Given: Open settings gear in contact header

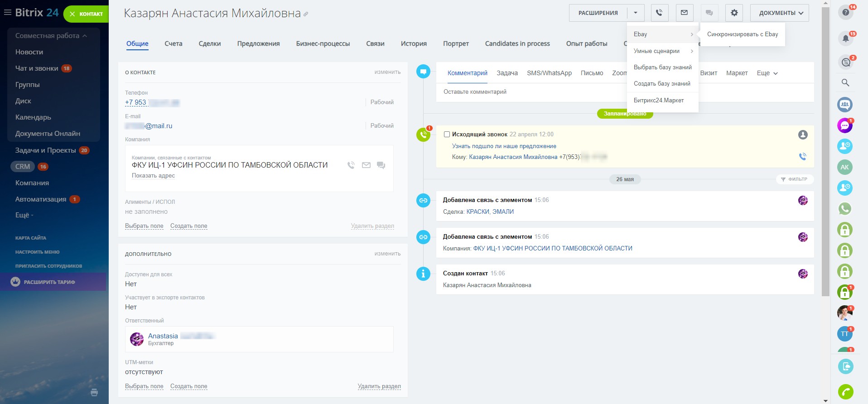Looking at the screenshot, I should coord(734,13).
